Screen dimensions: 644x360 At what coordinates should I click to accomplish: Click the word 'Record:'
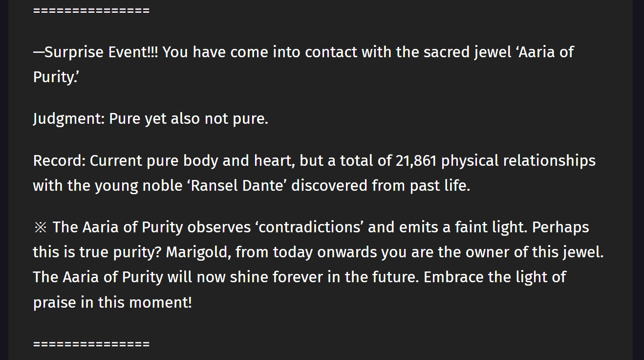coord(59,161)
